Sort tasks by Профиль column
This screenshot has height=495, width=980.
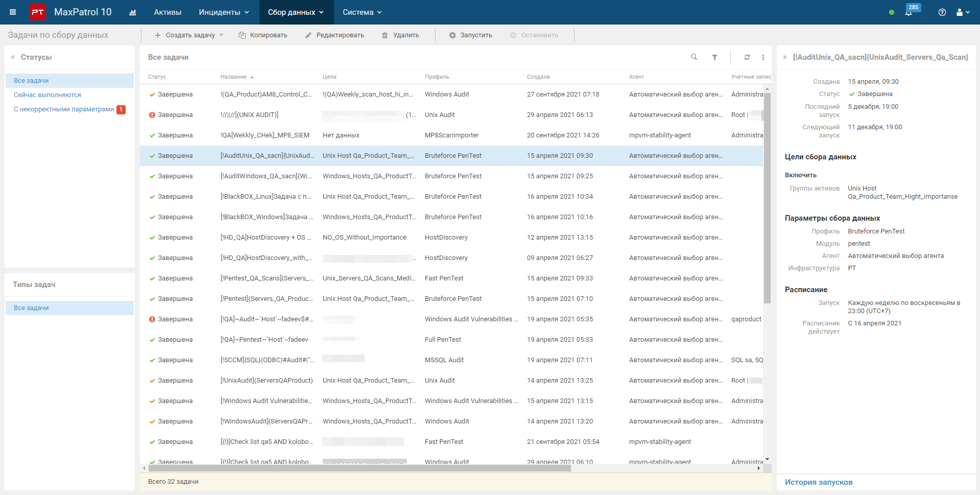(437, 77)
